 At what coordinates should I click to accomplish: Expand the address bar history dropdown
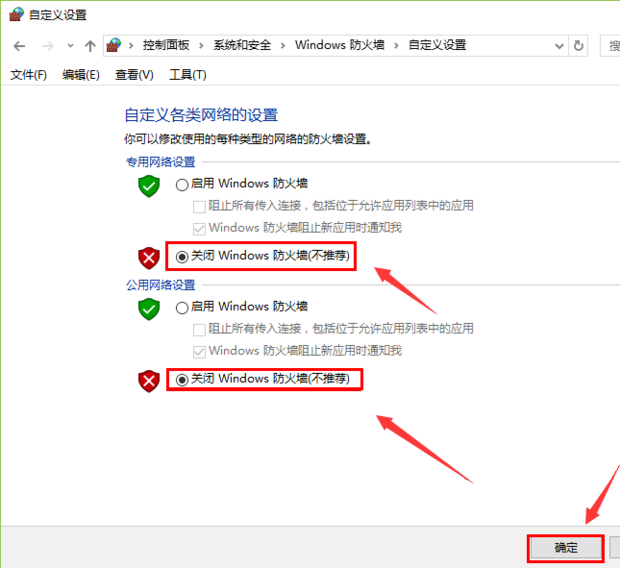coord(559,46)
